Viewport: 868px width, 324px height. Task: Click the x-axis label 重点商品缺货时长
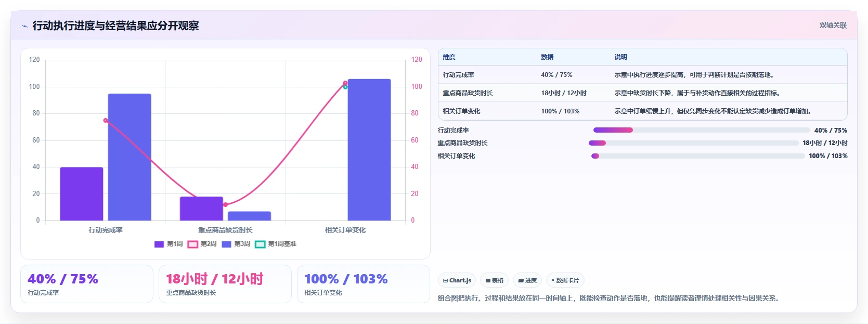coord(225,230)
